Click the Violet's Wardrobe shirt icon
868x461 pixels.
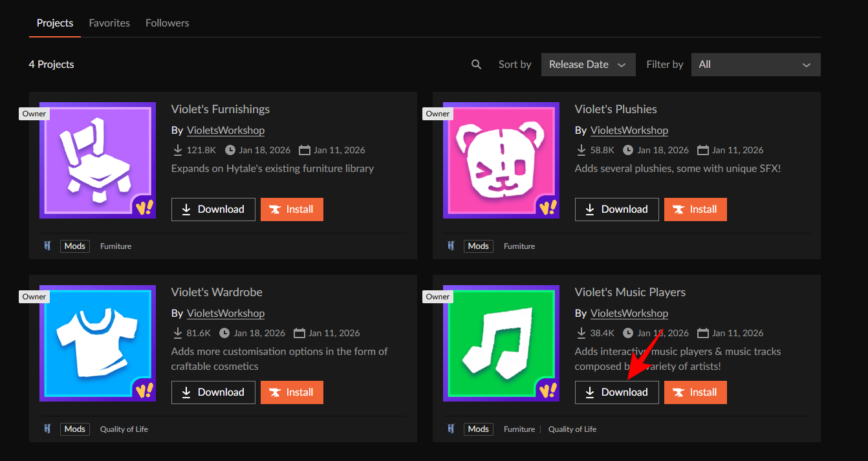click(98, 343)
